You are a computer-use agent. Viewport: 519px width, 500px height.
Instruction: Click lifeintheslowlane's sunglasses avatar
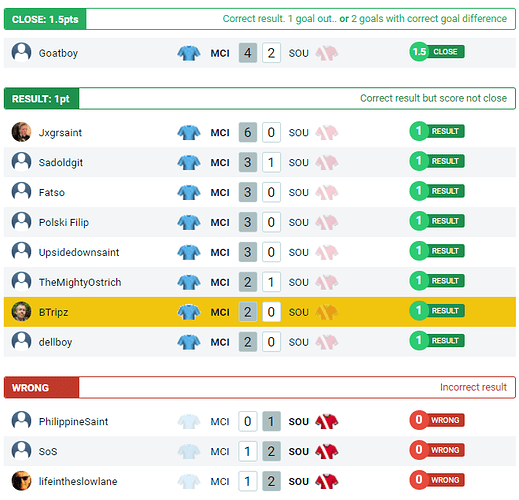[x=21, y=481]
